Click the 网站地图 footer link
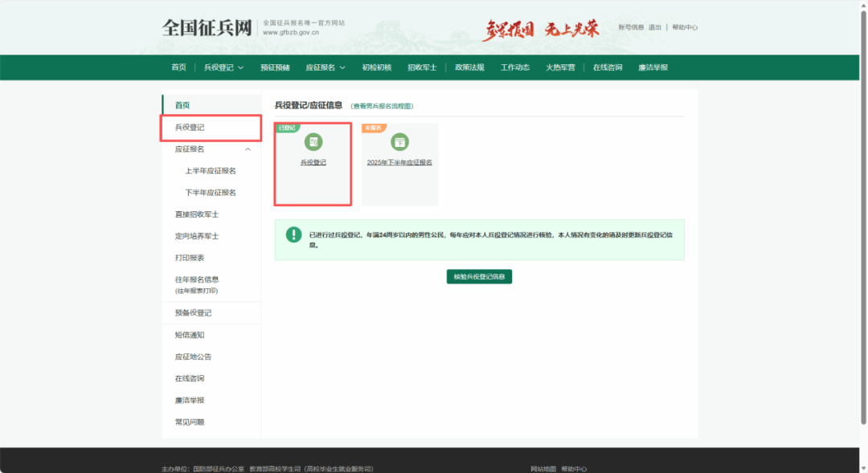Viewport: 868px width, 473px height. point(543,468)
